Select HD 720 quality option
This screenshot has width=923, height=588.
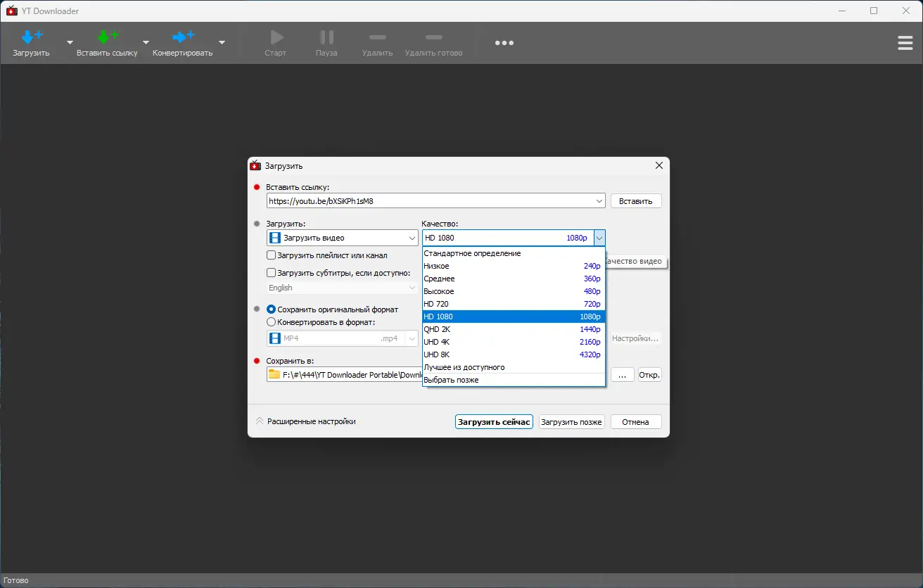[514, 304]
